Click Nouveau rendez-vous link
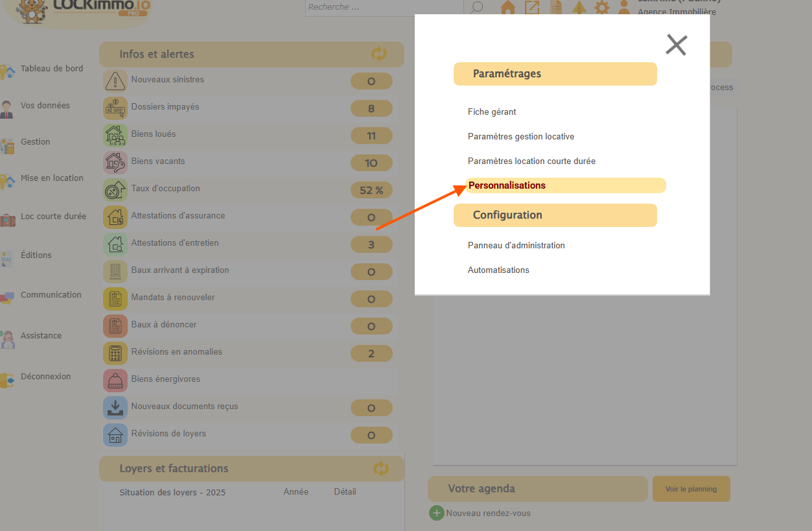812x531 pixels. [488, 513]
